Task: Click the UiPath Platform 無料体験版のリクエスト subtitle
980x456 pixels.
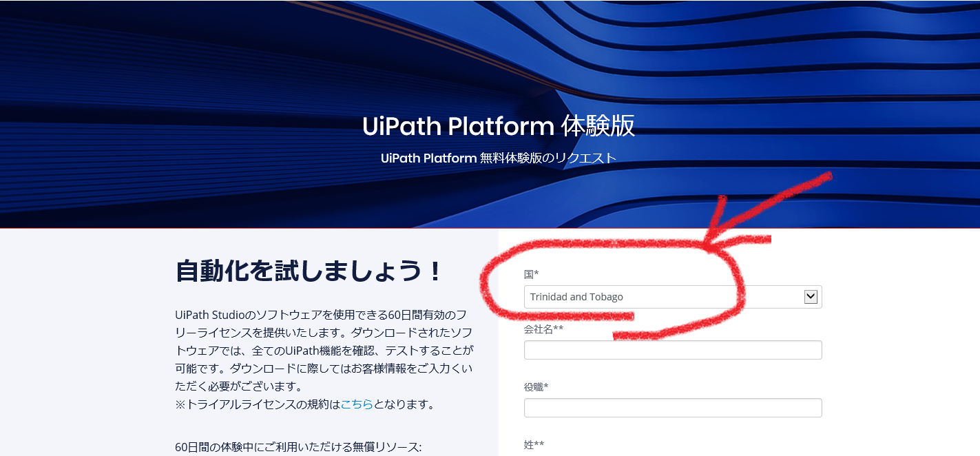Action: click(x=499, y=158)
